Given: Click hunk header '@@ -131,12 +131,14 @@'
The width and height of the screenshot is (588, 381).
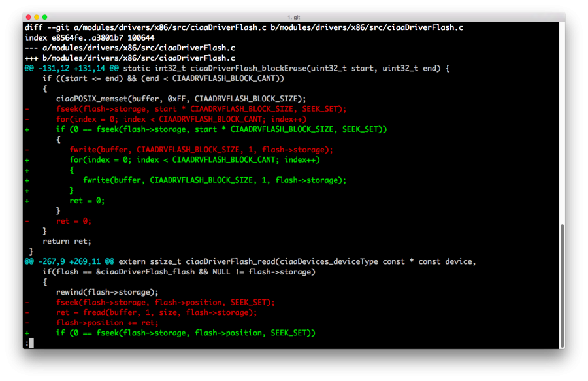Looking at the screenshot, I should click(x=71, y=68).
